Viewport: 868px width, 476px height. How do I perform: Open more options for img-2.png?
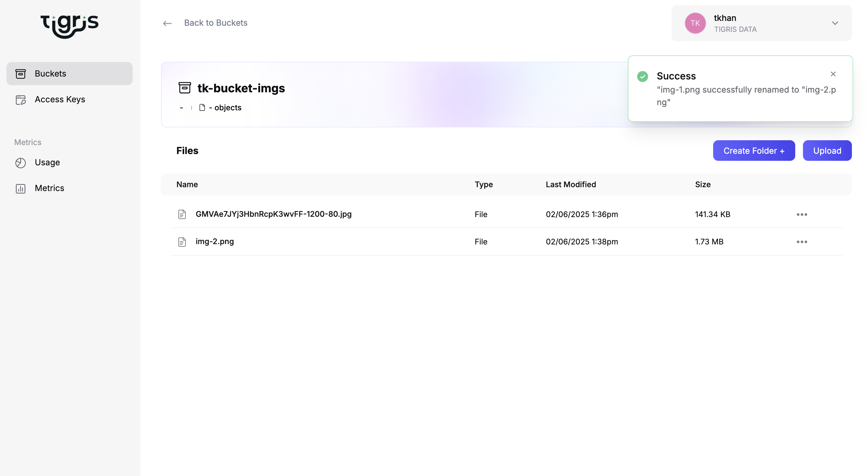pos(802,242)
